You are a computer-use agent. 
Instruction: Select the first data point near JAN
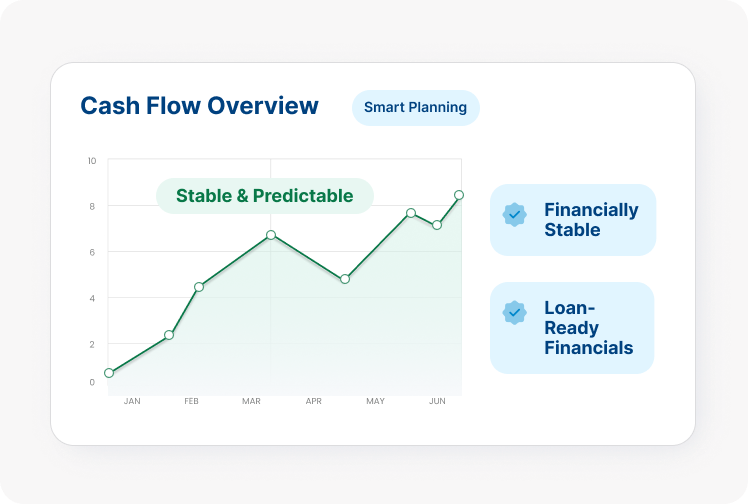pos(109,373)
